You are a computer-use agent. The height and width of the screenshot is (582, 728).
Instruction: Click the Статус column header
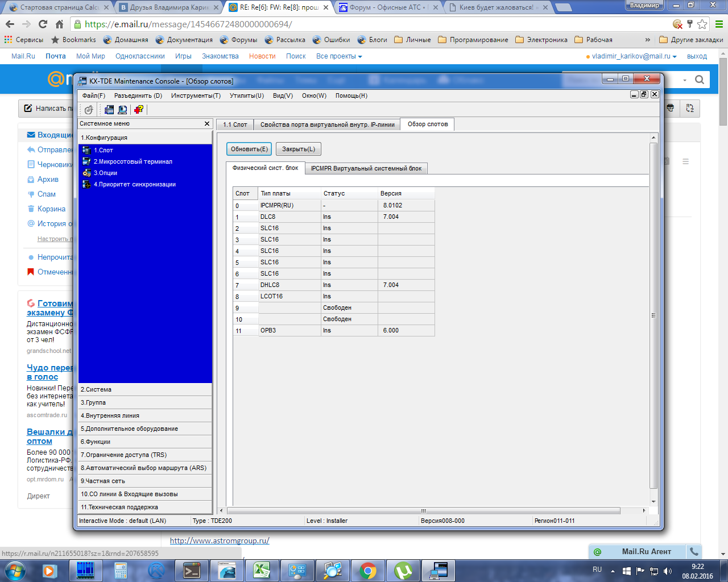click(349, 193)
